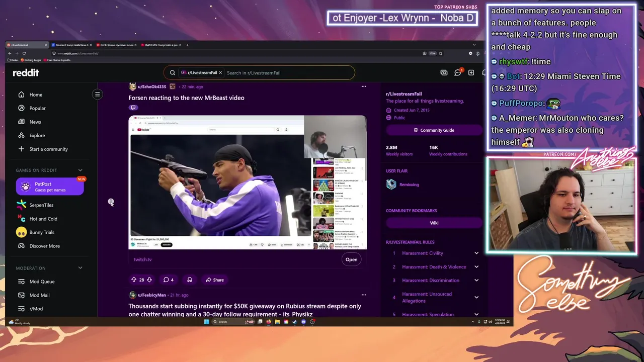Open Mod Queue
Image resolution: width=644 pixels, height=362 pixels.
(36, 282)
